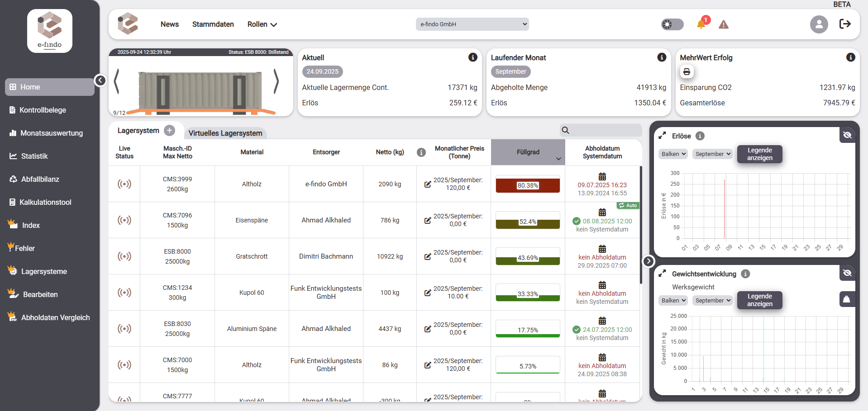868x411 pixels.
Task: Show the legend on the Erlöse chart
Action: [x=759, y=154]
